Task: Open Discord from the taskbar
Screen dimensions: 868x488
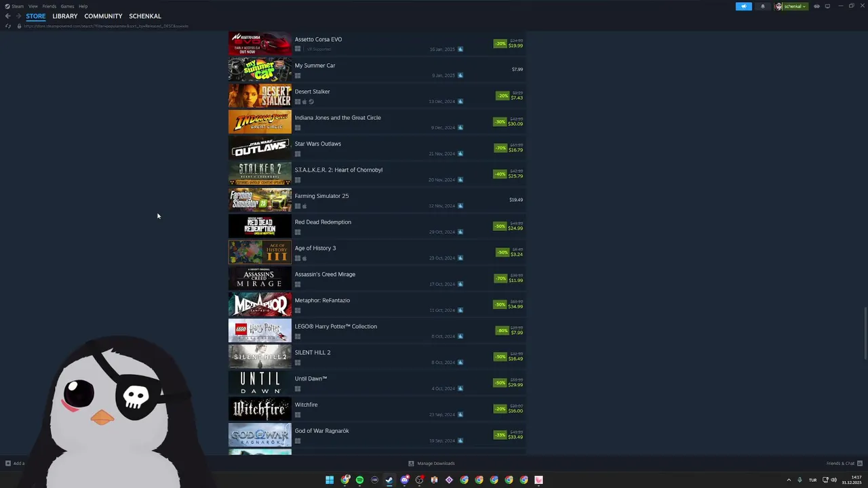Action: click(405, 480)
